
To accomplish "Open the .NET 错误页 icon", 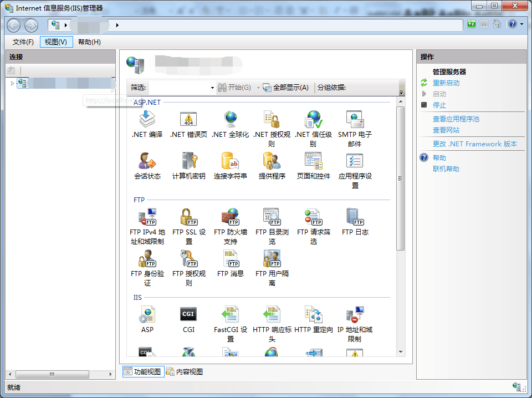I will click(x=188, y=119).
